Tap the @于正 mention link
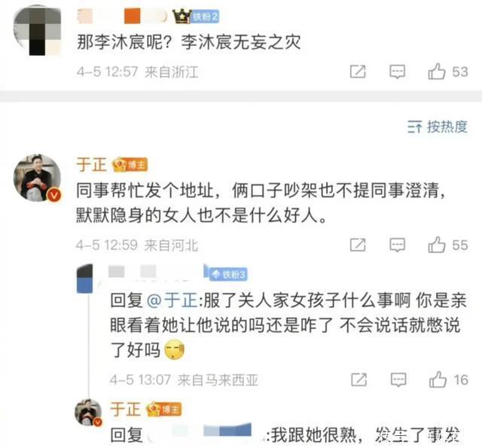Screen dimensions: 482x448 (x=172, y=300)
